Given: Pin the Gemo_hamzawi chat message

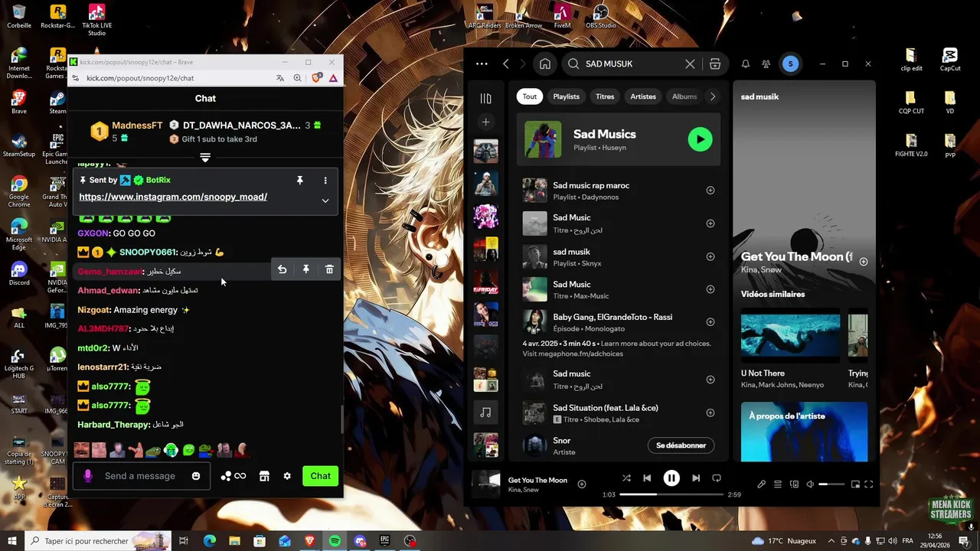Looking at the screenshot, I should pyautogui.click(x=305, y=269).
